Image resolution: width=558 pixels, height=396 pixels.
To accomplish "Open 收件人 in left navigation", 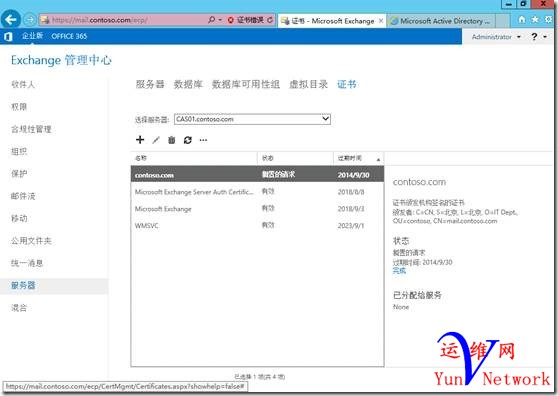I will pos(23,84).
